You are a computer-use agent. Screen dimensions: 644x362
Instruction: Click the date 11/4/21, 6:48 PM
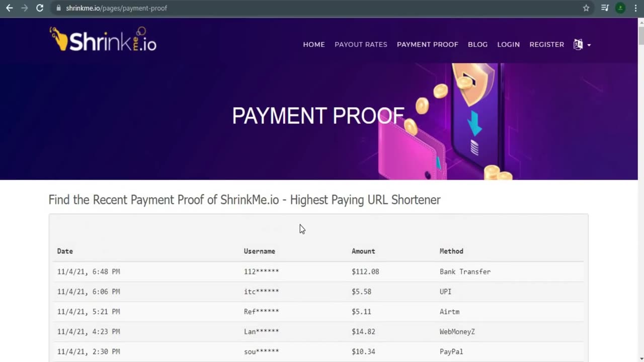point(89,271)
